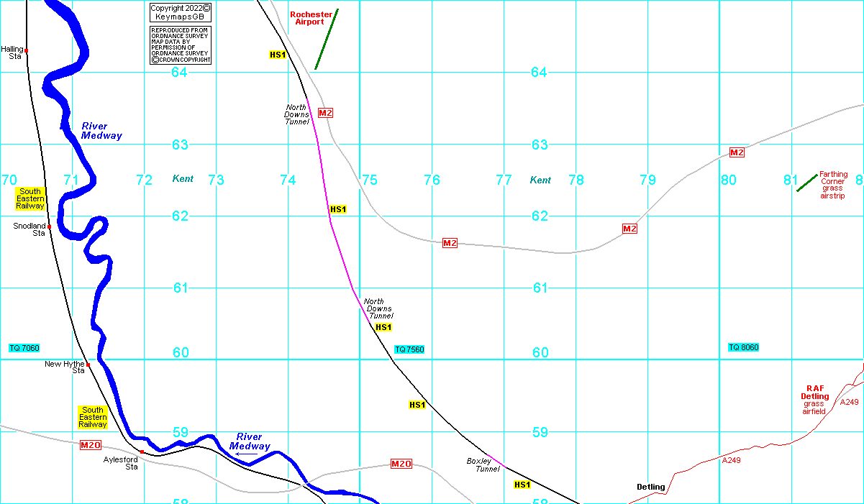This screenshot has width=864, height=504.
Task: Select the Farthing Corner grass airstrip text
Action: tap(833, 185)
